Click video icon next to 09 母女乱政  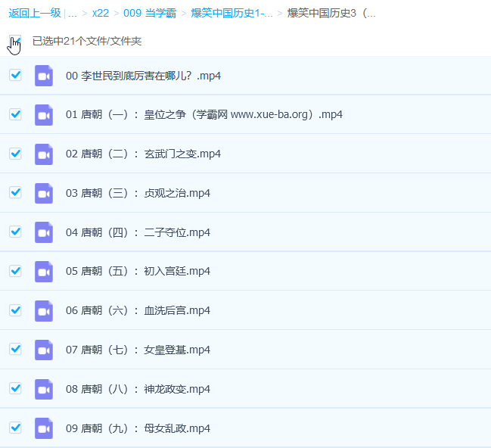coord(44,428)
